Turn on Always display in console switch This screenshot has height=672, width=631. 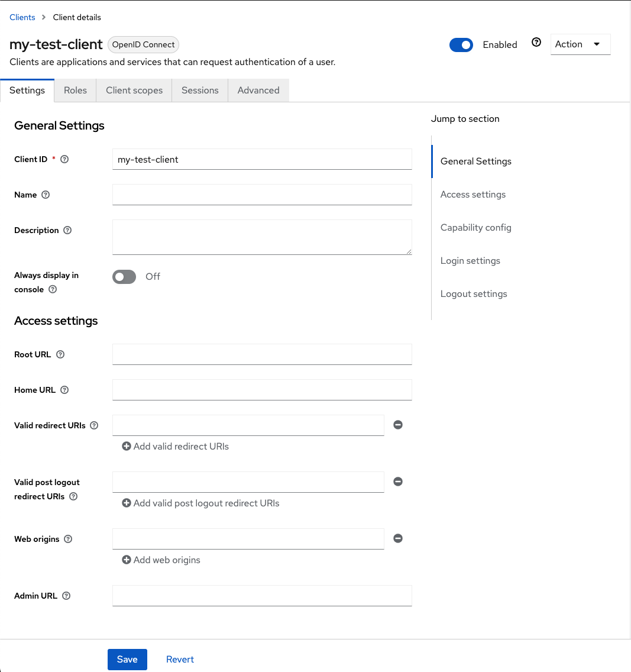124,277
